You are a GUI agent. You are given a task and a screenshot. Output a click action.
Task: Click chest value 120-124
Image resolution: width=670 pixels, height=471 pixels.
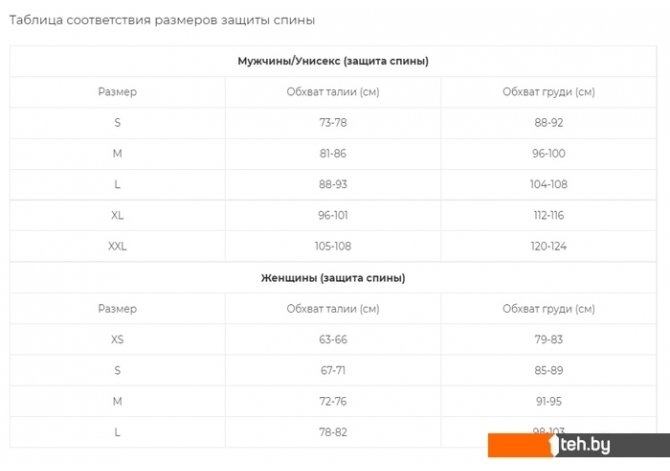(549, 246)
